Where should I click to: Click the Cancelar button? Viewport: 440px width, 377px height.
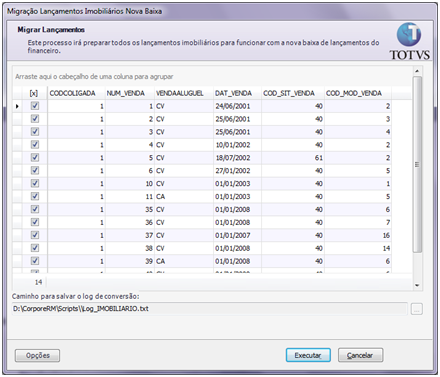pos(360,355)
